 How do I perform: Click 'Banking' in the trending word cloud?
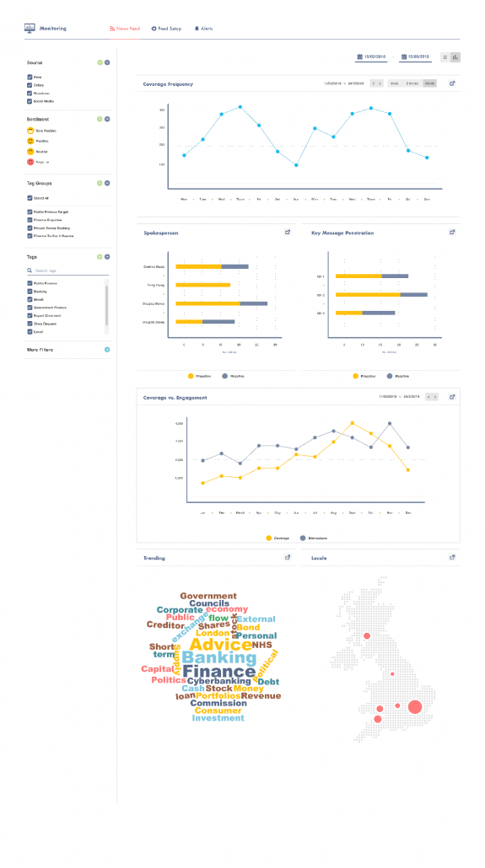tap(219, 658)
